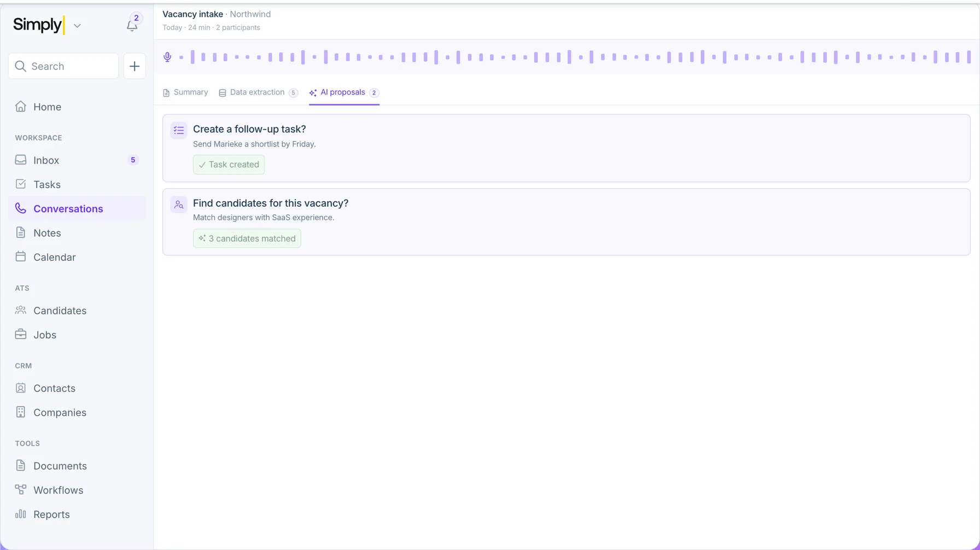The width and height of the screenshot is (980, 550).
Task: Click the microphone icon on recording bar
Action: pyautogui.click(x=167, y=57)
